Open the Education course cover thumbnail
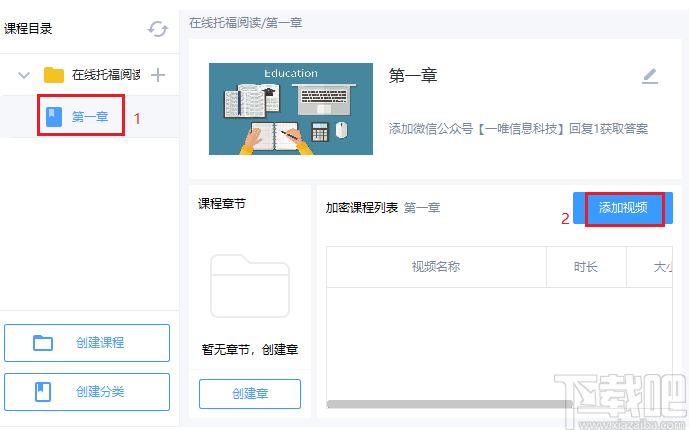 click(x=291, y=109)
